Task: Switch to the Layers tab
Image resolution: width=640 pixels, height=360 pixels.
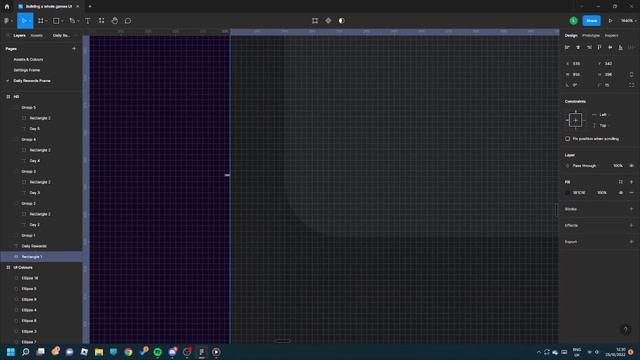Action: pyautogui.click(x=19, y=36)
